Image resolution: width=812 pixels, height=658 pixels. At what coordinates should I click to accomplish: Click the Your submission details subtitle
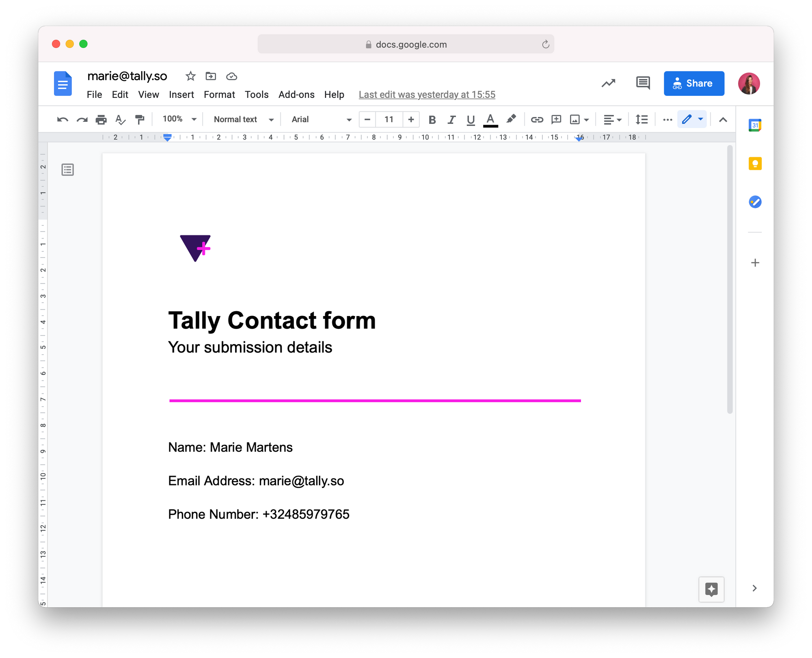click(250, 348)
